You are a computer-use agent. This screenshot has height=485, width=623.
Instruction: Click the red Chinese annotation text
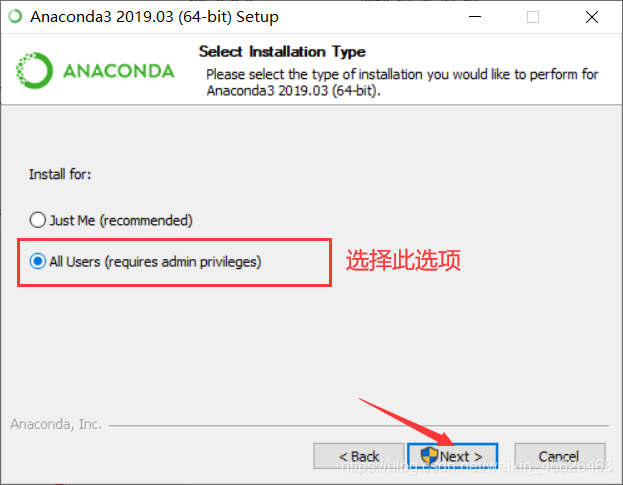pos(403,261)
